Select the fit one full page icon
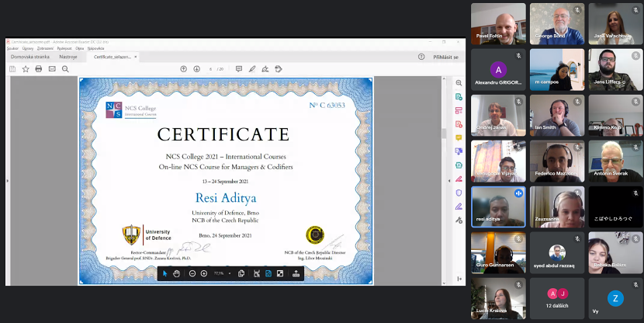The height and width of the screenshot is (323, 644). point(268,273)
